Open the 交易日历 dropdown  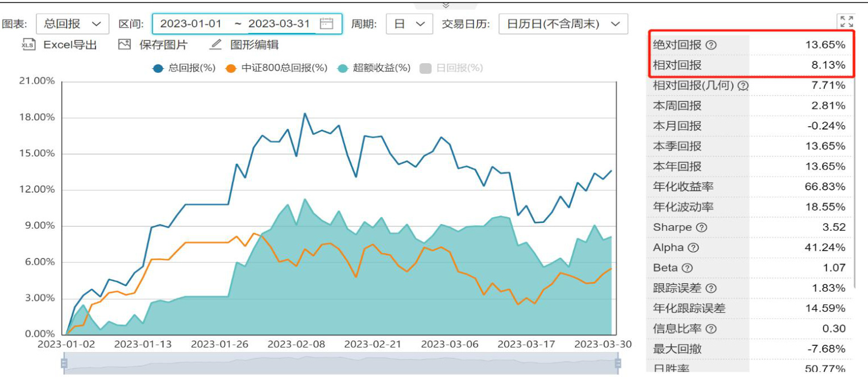point(563,24)
